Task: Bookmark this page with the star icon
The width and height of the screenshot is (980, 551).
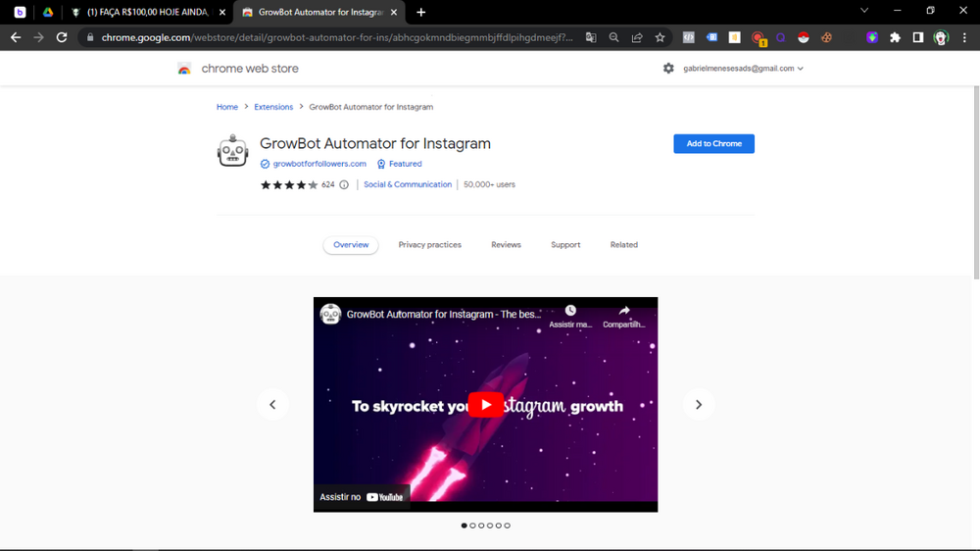Action: [x=660, y=37]
